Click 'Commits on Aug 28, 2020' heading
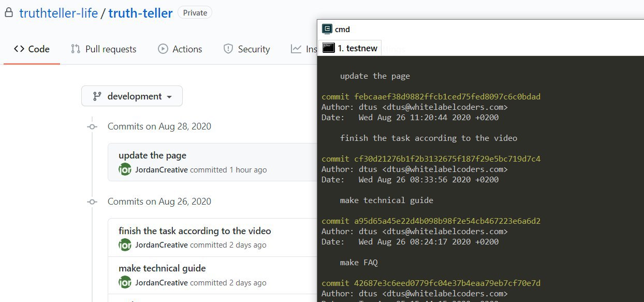Image resolution: width=644 pixels, height=302 pixels. [x=159, y=126]
